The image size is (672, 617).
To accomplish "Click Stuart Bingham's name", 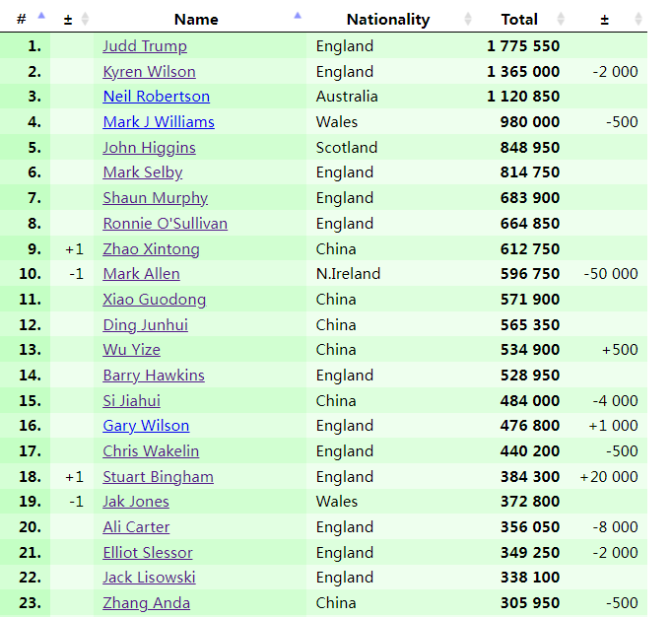I will click(x=158, y=477).
